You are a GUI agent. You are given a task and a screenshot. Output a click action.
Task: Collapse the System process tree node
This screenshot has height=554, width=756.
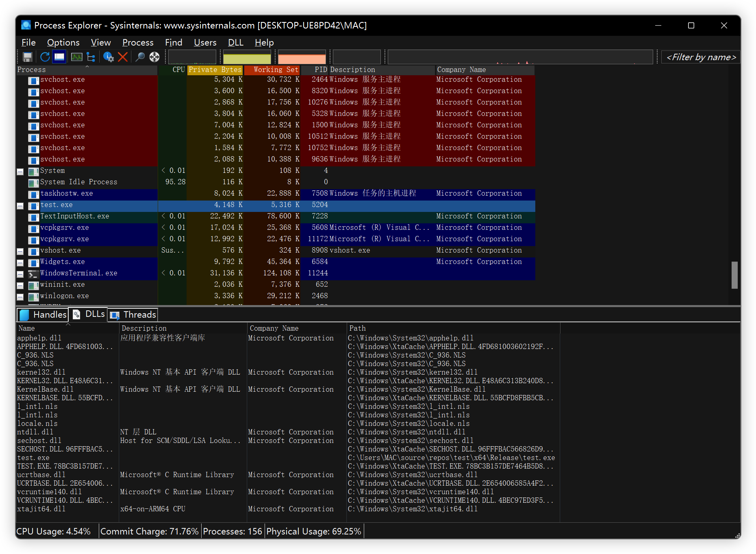tap(20, 172)
